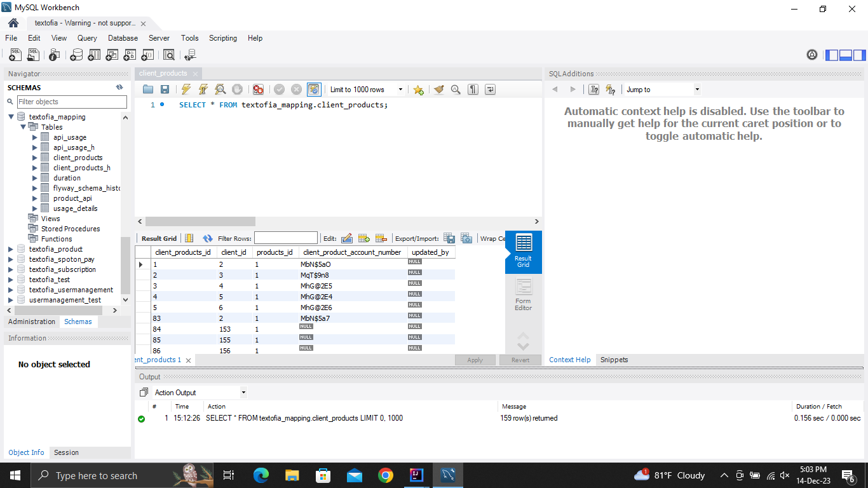The image size is (868, 488).
Task: Click the Filter objects search field
Action: click(72, 102)
